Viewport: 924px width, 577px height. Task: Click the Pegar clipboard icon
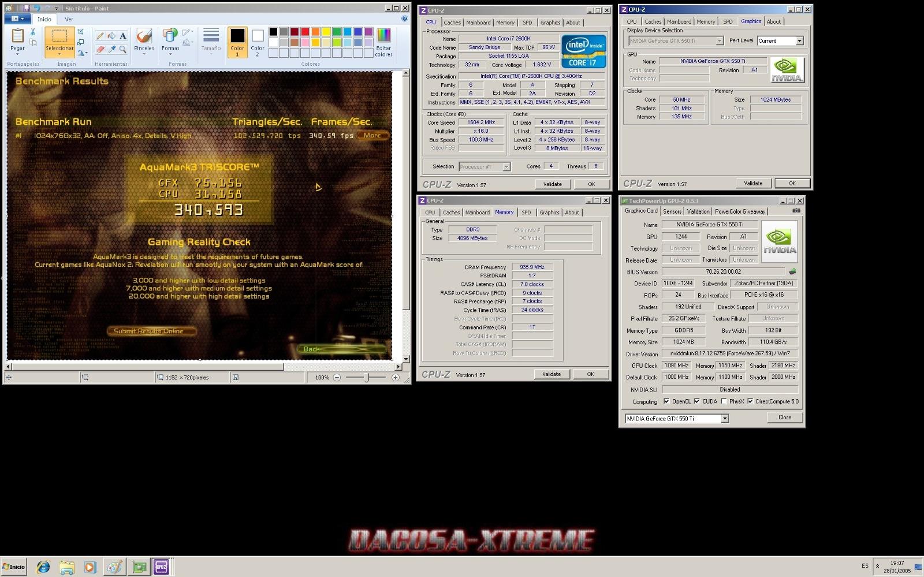click(x=18, y=36)
